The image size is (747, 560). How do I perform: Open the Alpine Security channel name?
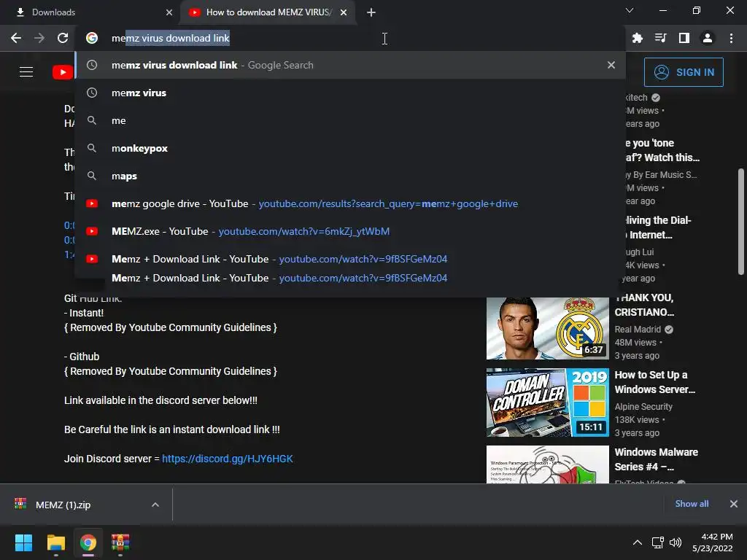tap(643, 406)
